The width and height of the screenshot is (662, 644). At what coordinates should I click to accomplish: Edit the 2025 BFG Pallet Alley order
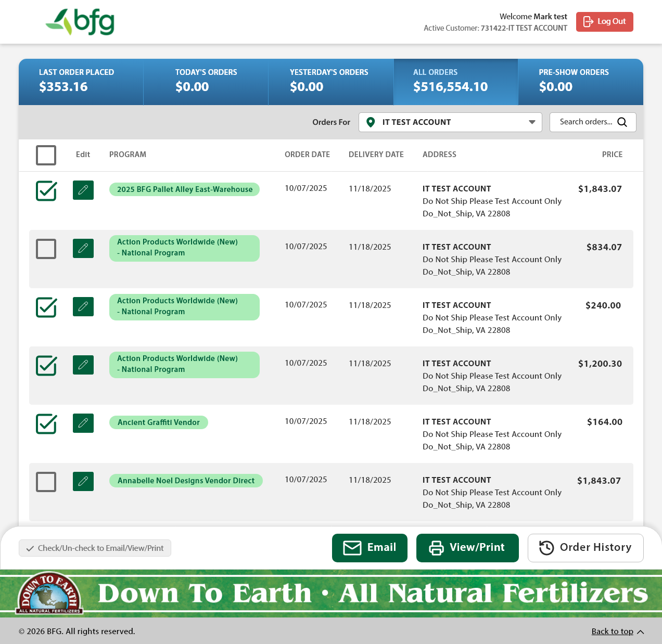coord(83,190)
